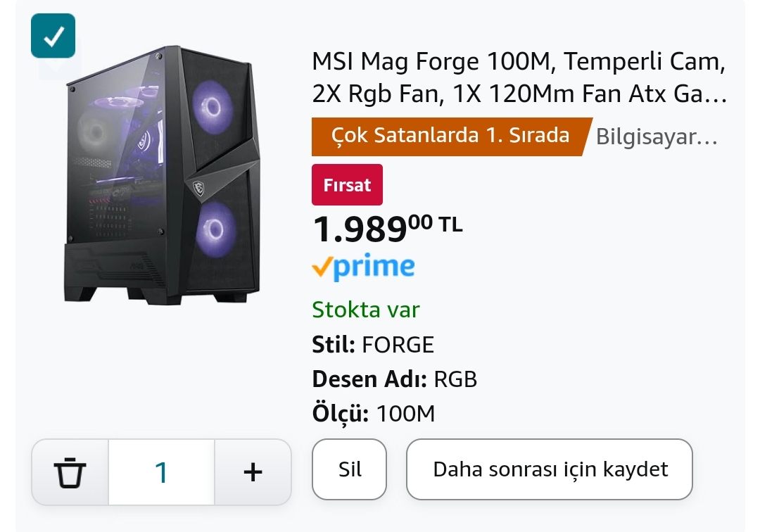
Task: Click the 1.989,00 TL price
Action: pyautogui.click(x=387, y=228)
